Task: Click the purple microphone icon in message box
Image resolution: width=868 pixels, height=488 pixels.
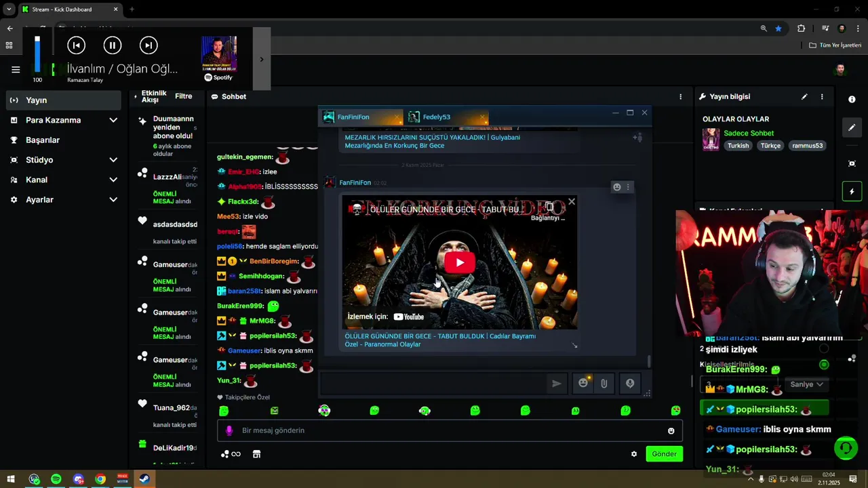Action: point(229,430)
